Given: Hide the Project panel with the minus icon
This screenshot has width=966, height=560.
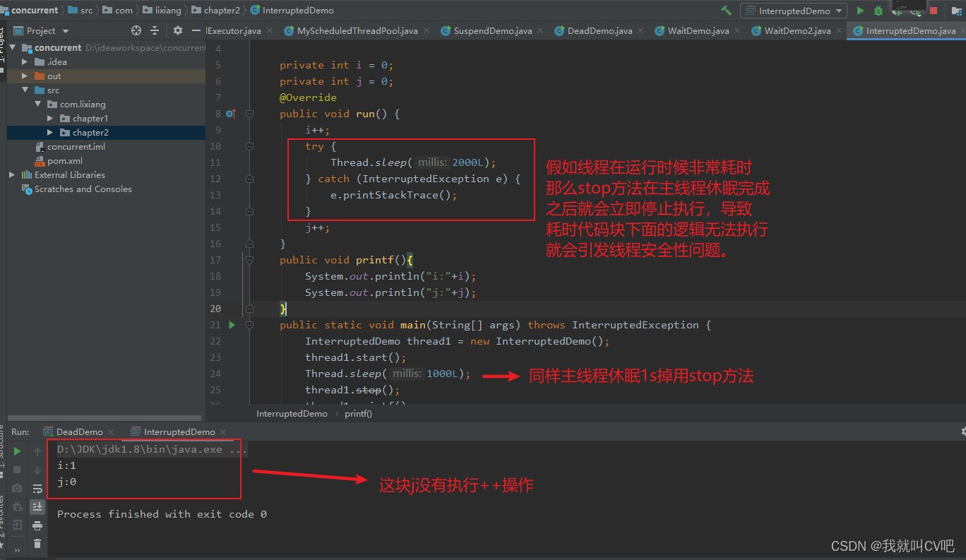Looking at the screenshot, I should tap(196, 30).
